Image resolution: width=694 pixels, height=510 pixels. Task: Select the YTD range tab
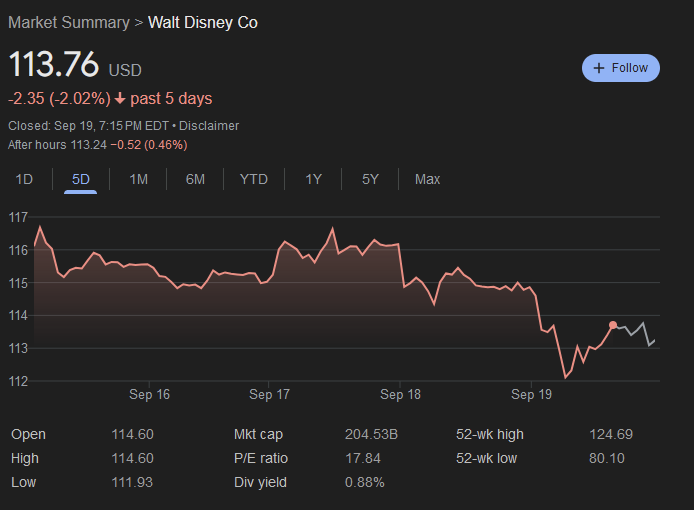pyautogui.click(x=254, y=179)
